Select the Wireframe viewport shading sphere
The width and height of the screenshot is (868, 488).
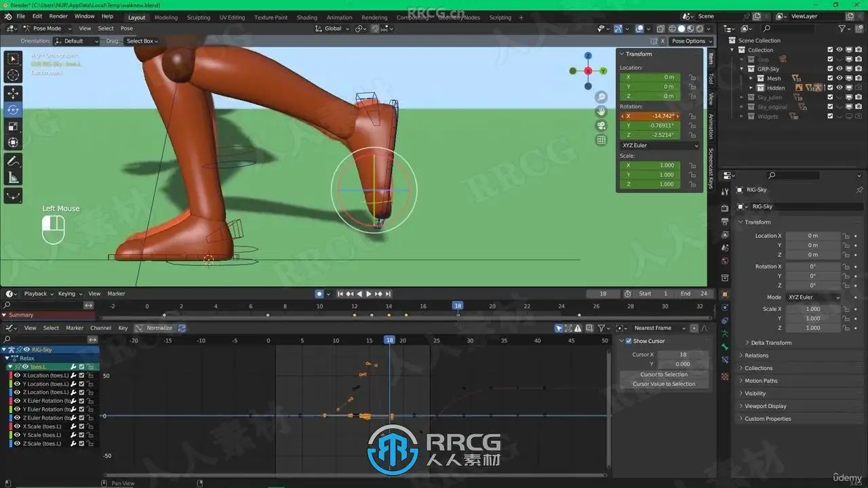[673, 28]
